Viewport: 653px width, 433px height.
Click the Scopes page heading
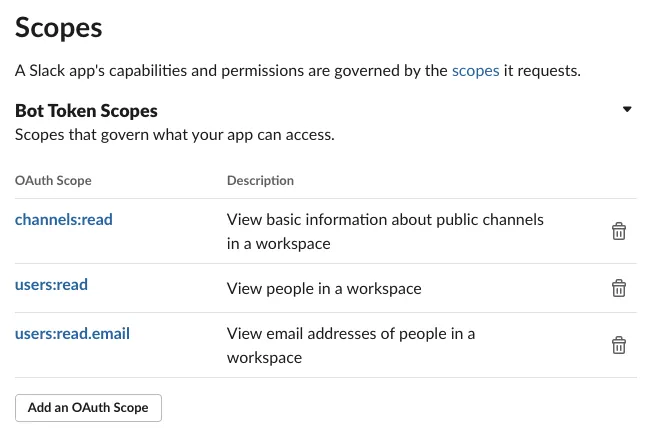click(x=59, y=27)
